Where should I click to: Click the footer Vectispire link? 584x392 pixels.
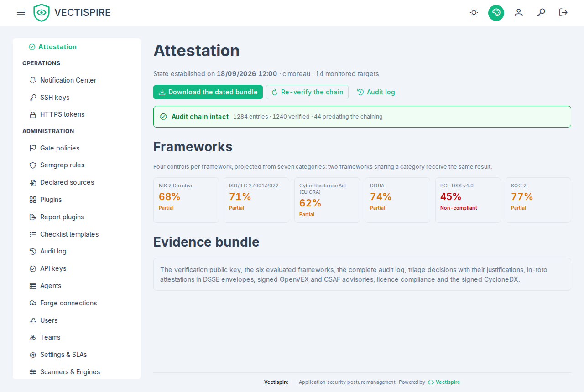443,382
